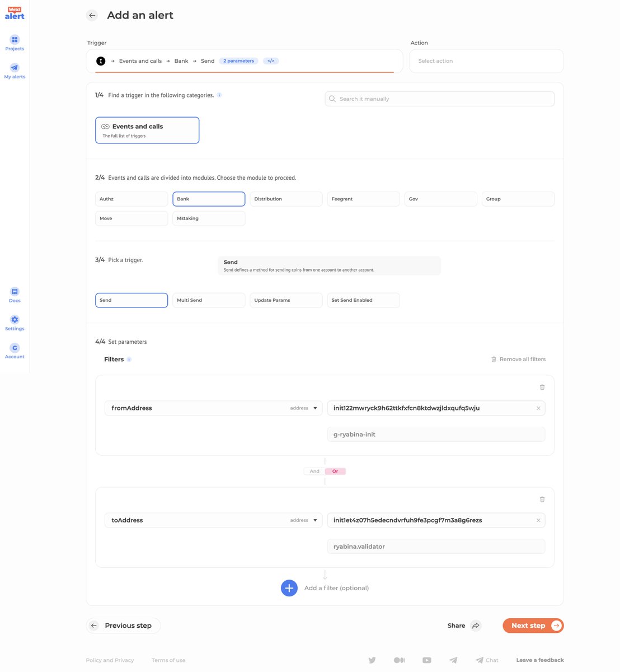This screenshot has height=672, width=620.
Task: Choose the Group module
Action: (518, 199)
